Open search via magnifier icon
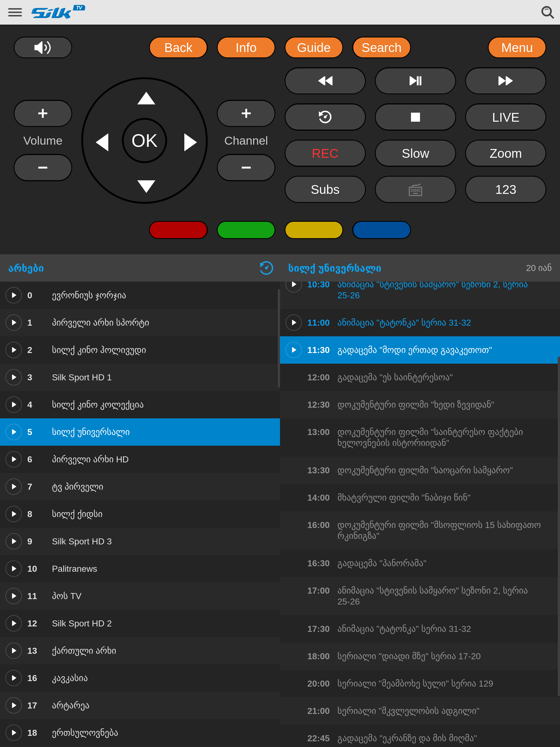Image resolution: width=560 pixels, height=747 pixels. [547, 12]
